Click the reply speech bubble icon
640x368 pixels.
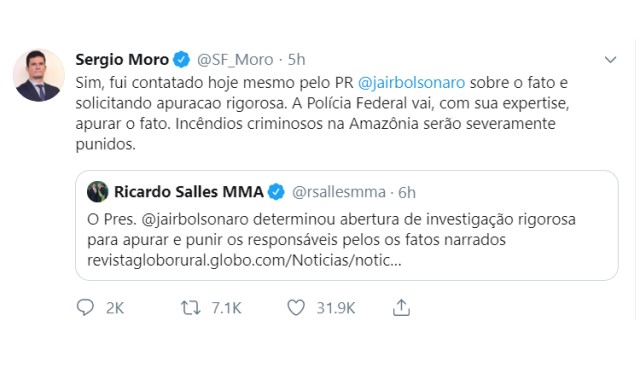click(x=85, y=308)
